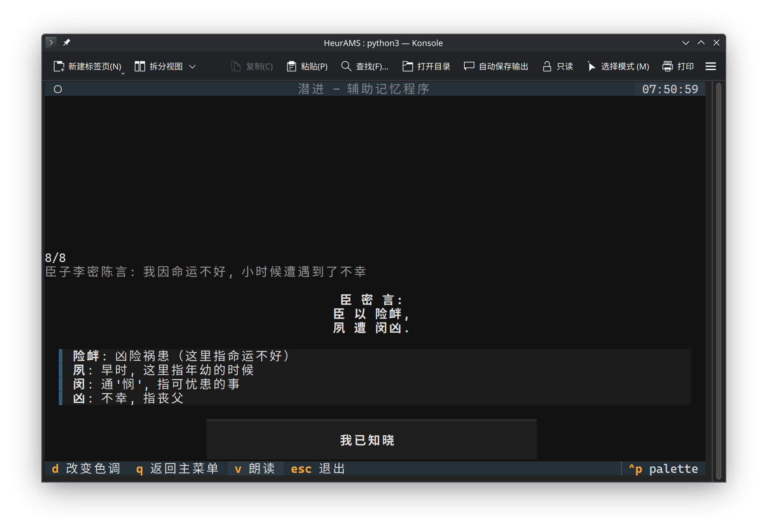The width and height of the screenshot is (768, 532).
Task: Toggle auto-save output (自动保存输出)
Action: click(x=469, y=66)
